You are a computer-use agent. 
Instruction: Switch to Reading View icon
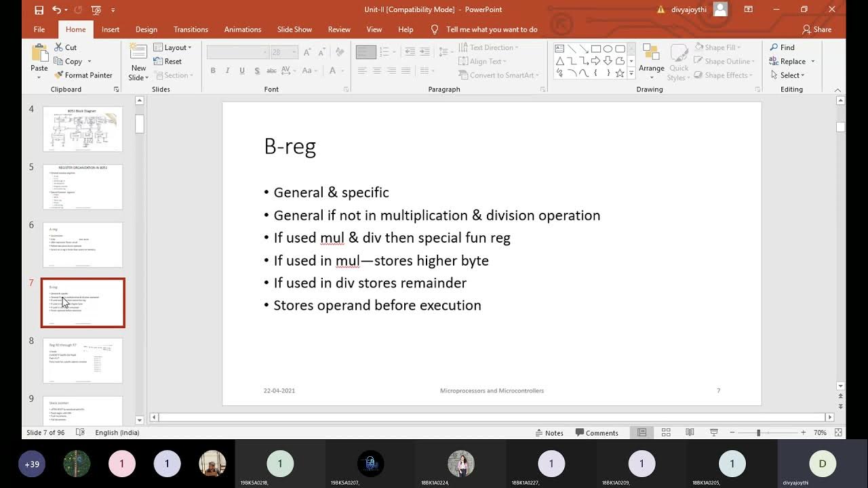(690, 432)
